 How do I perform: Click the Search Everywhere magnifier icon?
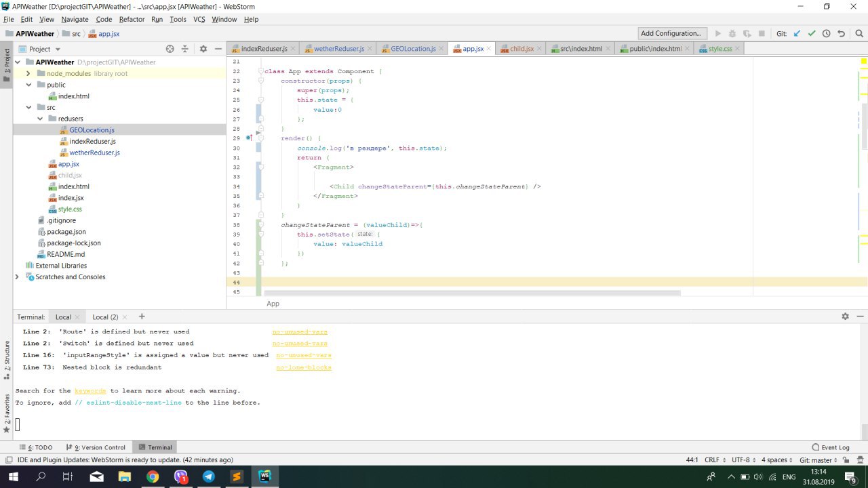(x=858, y=33)
